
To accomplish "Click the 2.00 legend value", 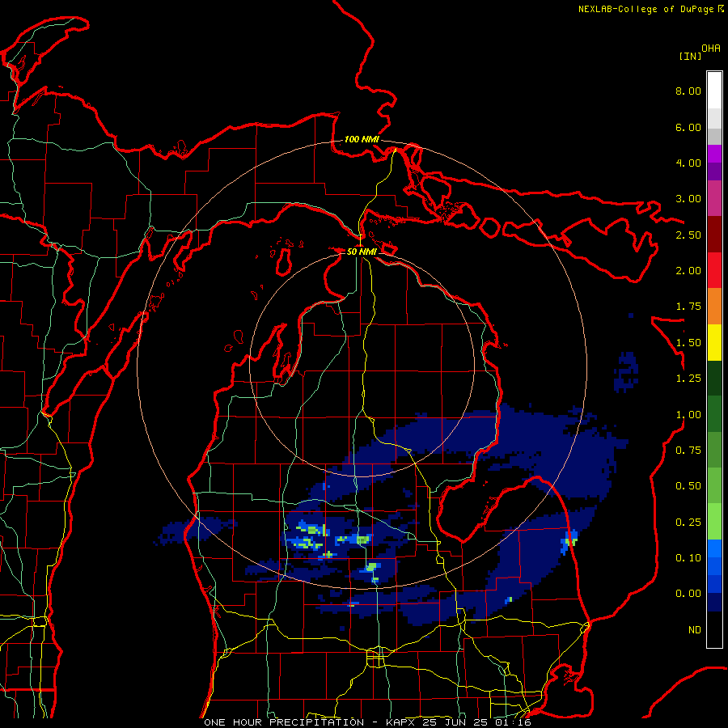I will coord(688,271).
